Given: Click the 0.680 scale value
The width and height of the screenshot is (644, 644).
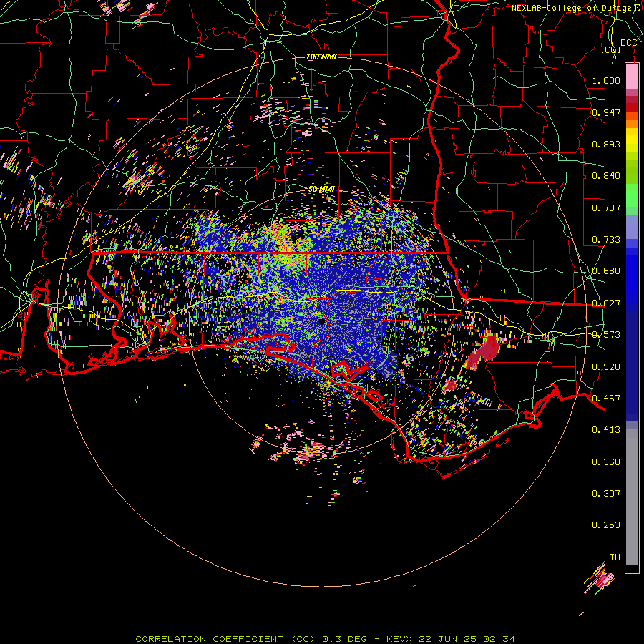Looking at the screenshot, I should point(606,271).
